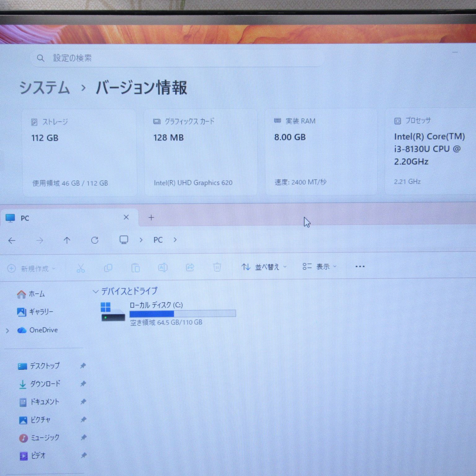
Task: Go up one folder level
Action: click(x=67, y=240)
